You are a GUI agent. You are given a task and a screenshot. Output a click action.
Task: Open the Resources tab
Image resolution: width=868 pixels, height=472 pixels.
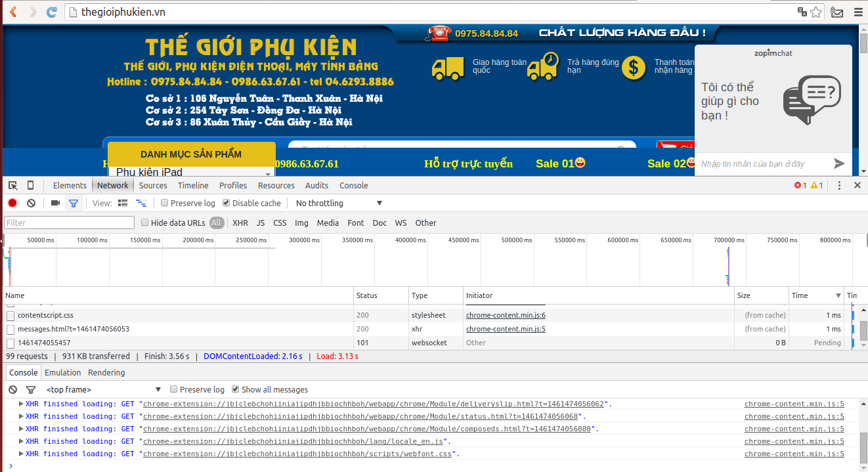click(x=276, y=185)
